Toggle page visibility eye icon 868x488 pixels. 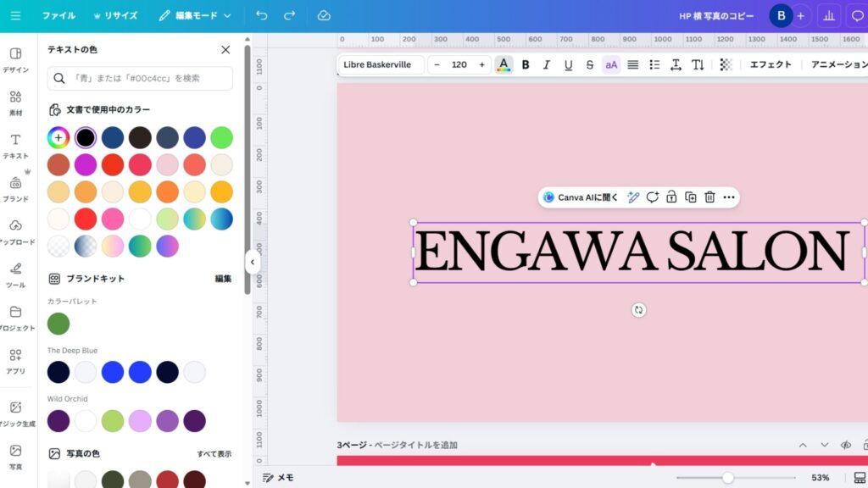click(845, 445)
